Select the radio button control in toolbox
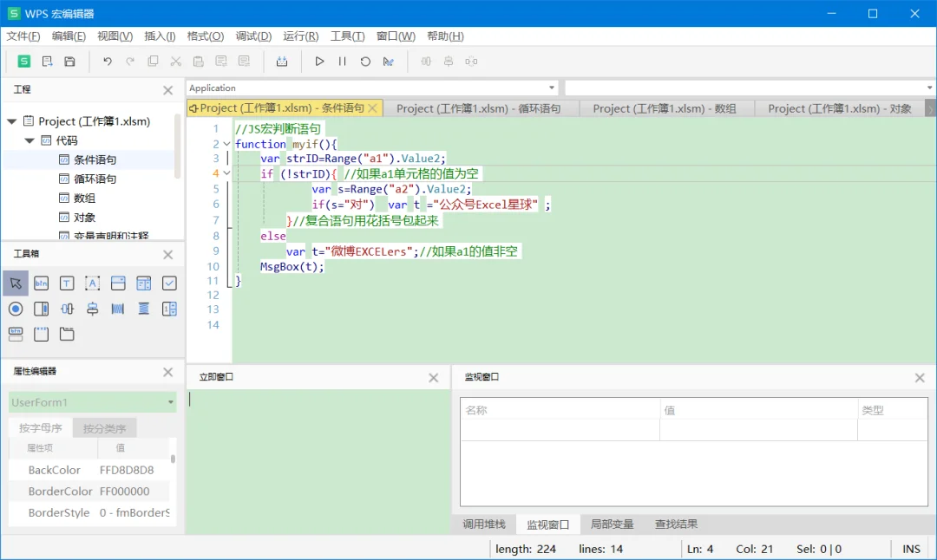Viewport: 937px width, 560px height. (x=16, y=309)
